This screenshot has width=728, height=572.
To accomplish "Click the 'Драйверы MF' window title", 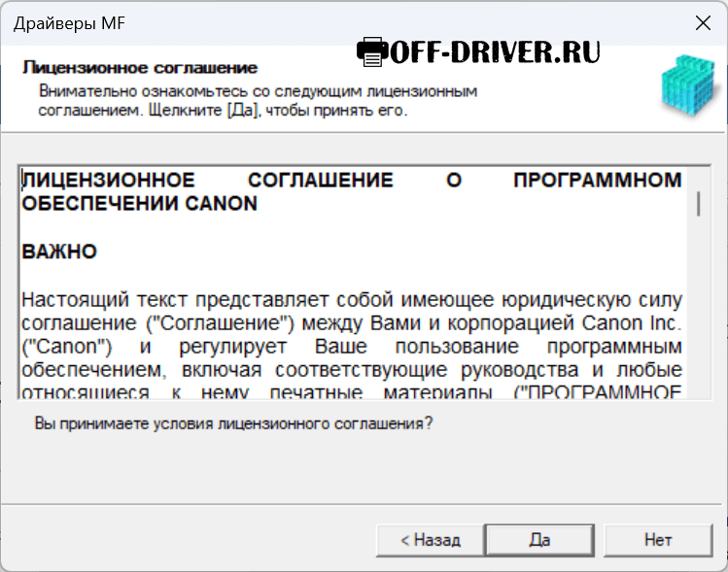I will pyautogui.click(x=69, y=23).
